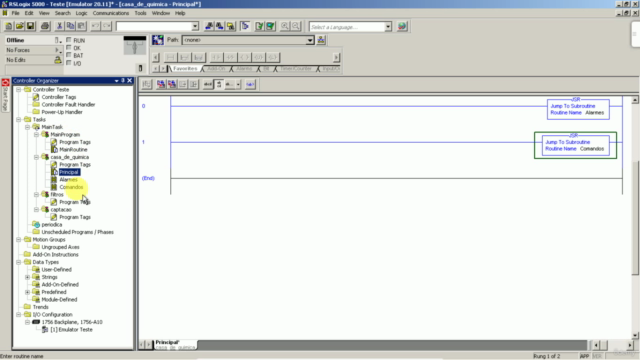This screenshot has height=360, width=640.
Task: Open the Path combo box dropdown
Action: click(x=310, y=40)
